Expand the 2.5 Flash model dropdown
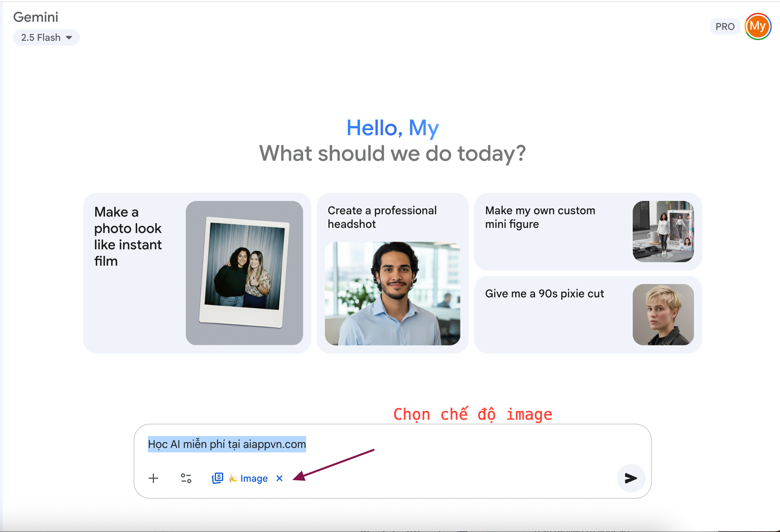This screenshot has width=780, height=532. pyautogui.click(x=41, y=37)
